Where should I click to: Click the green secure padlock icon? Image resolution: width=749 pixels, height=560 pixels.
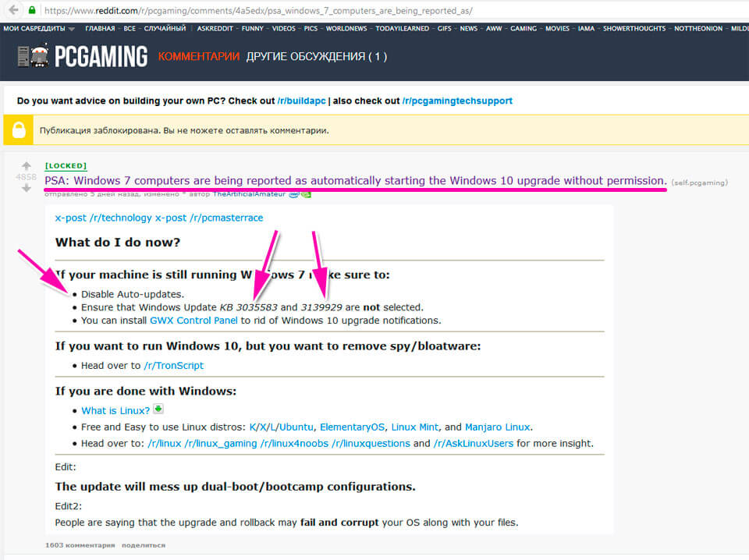click(32, 10)
